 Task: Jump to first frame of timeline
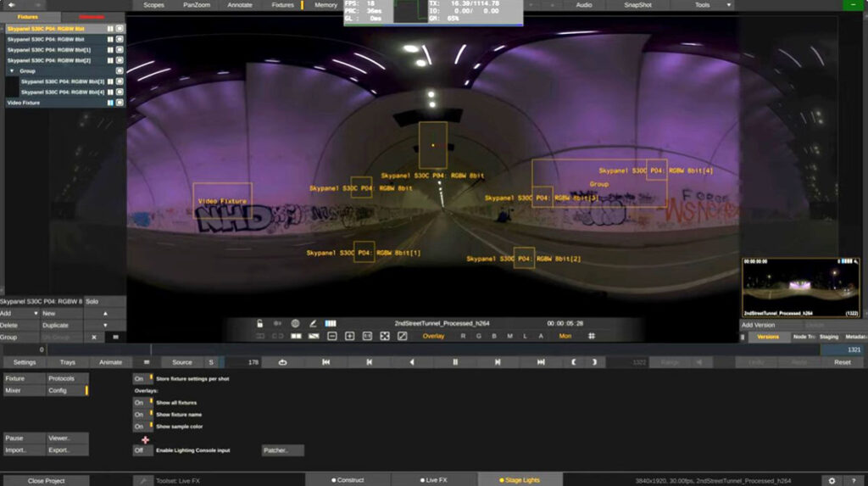tap(326, 362)
